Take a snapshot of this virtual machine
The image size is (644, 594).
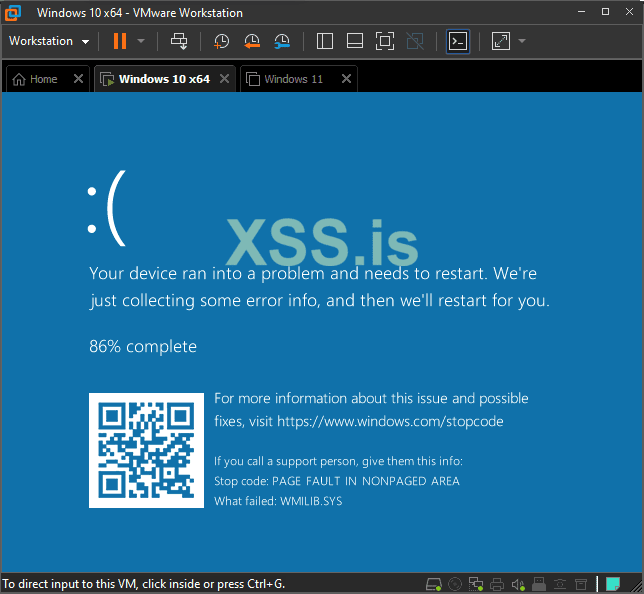point(221,41)
